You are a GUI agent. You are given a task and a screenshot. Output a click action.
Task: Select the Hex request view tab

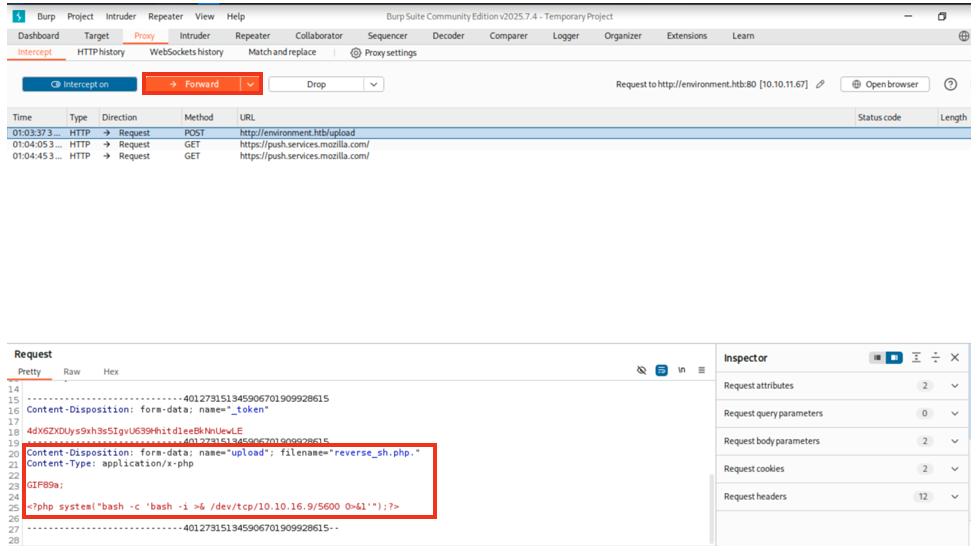coord(111,372)
